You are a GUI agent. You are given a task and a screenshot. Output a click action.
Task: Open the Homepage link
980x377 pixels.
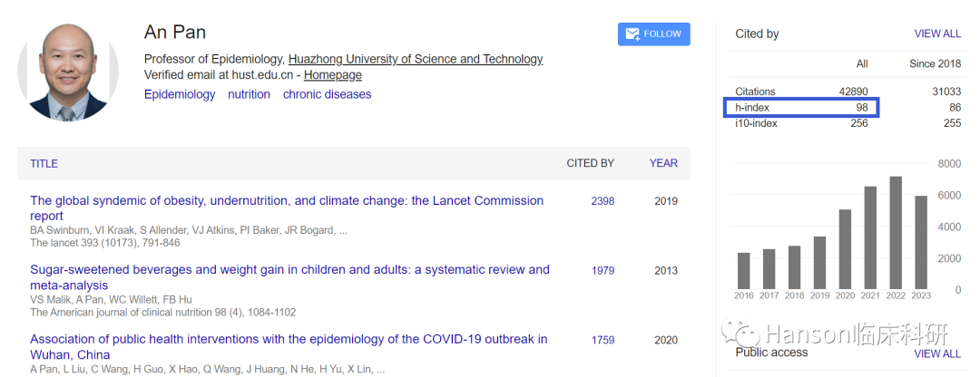pyautogui.click(x=332, y=75)
